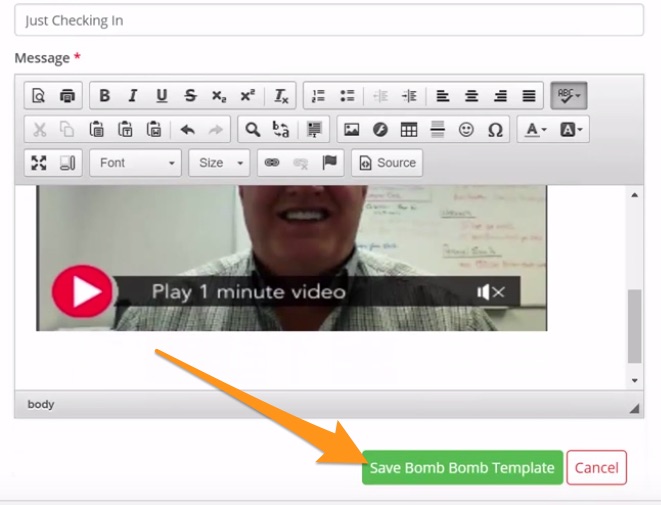This screenshot has height=505, width=661.
Task: Click the Print icon
Action: [67, 96]
